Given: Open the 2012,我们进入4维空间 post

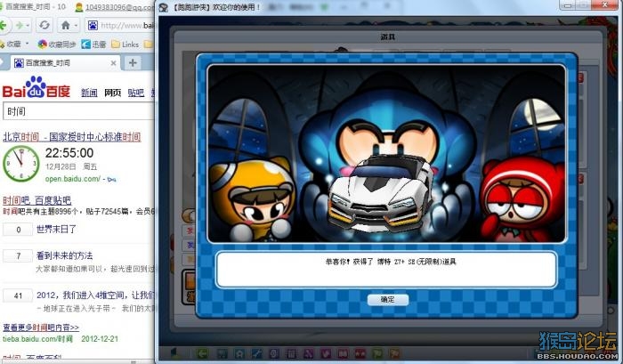Looking at the screenshot, I should click(95, 295).
